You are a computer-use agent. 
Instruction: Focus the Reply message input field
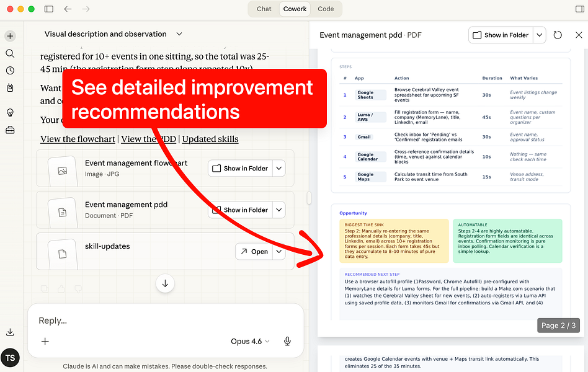coord(165,321)
